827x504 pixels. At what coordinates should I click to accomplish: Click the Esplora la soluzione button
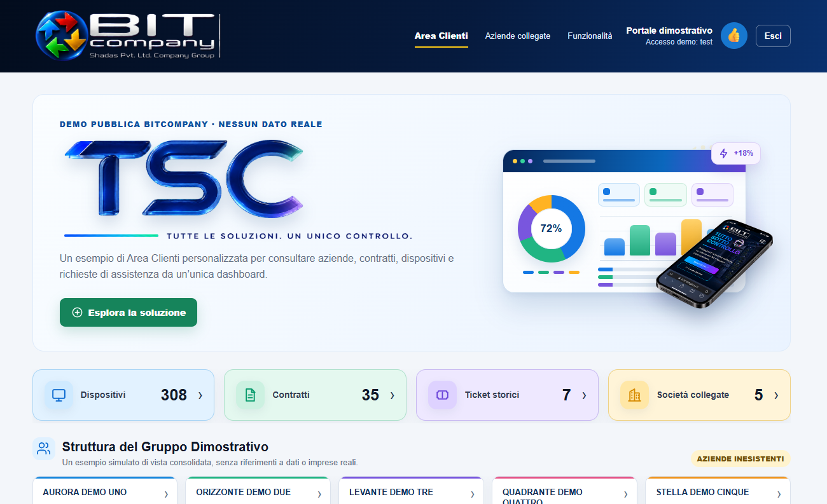tap(129, 313)
